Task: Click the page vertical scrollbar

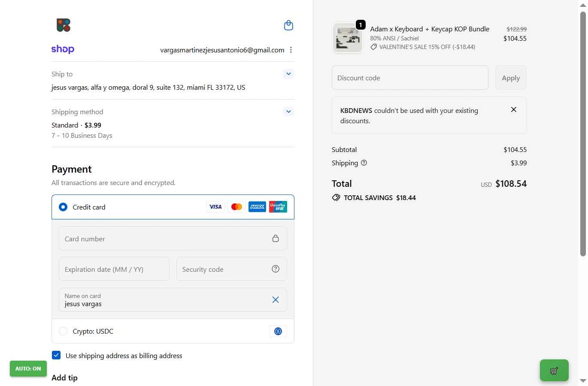Action: [x=583, y=133]
